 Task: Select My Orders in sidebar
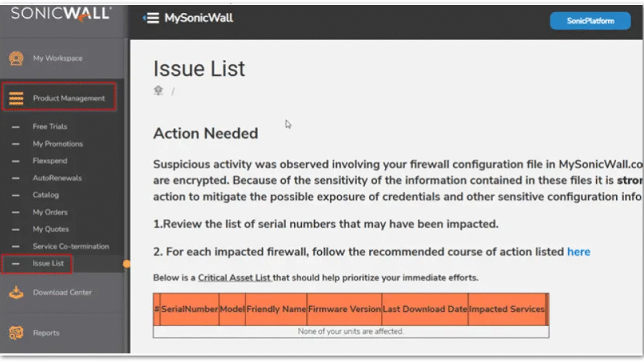tap(50, 212)
